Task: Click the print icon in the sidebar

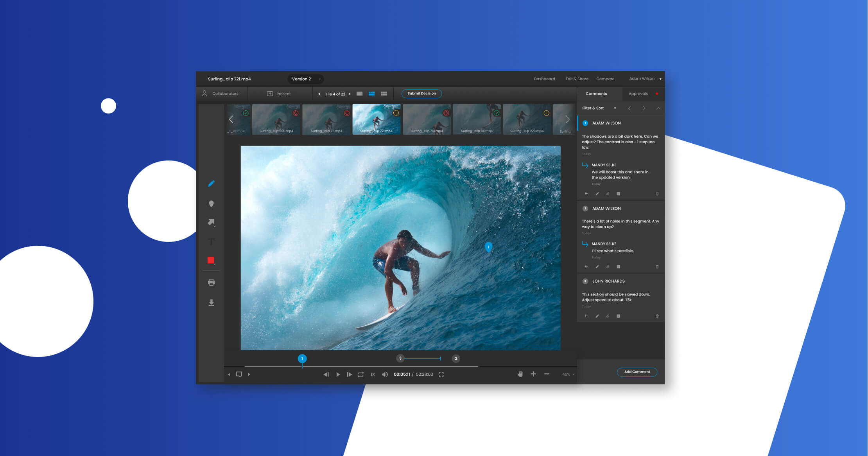Action: point(212,282)
